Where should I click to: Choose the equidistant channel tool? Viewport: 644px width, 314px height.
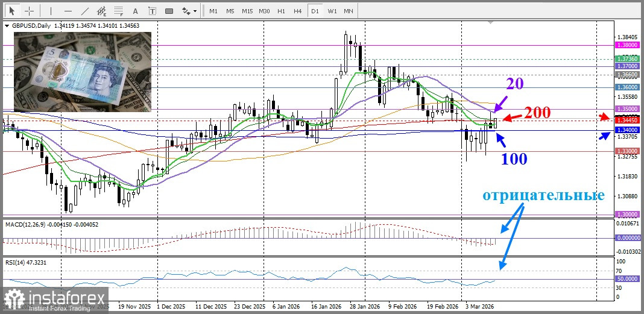[101, 11]
